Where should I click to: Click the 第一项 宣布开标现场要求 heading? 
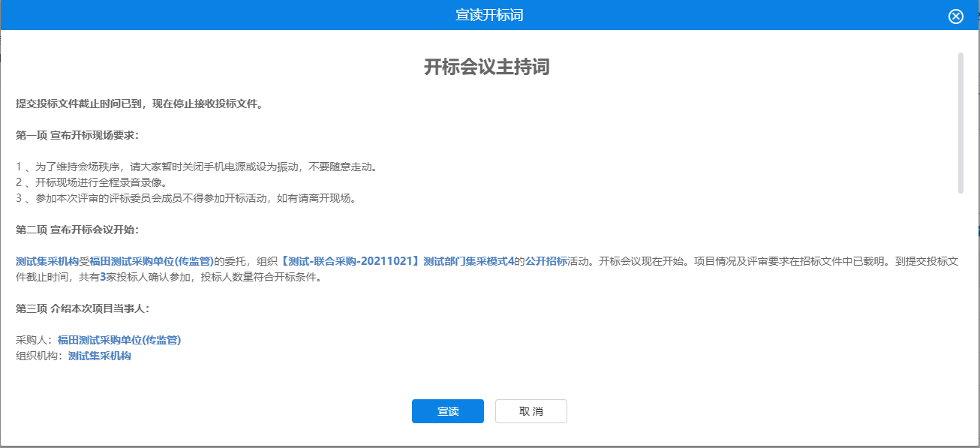pos(77,135)
